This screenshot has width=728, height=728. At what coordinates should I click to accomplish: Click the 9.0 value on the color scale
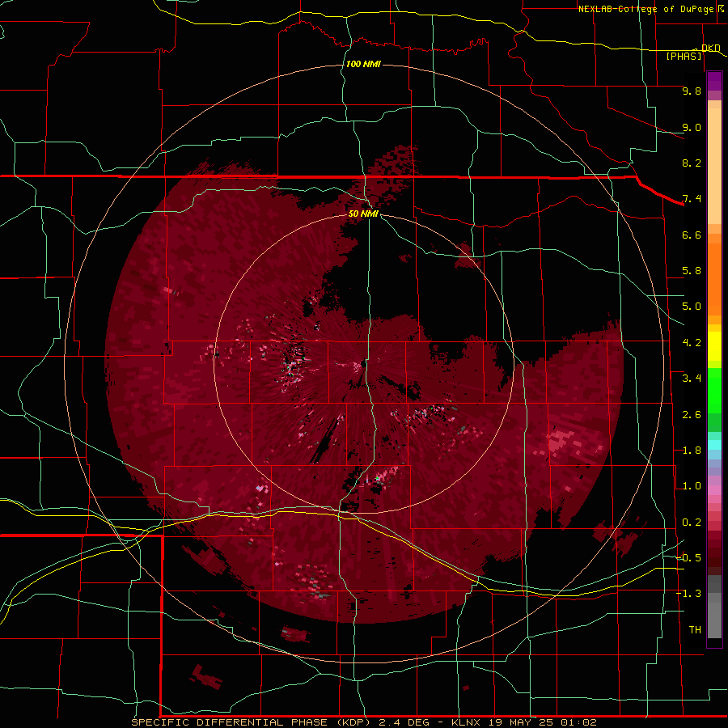[692, 127]
